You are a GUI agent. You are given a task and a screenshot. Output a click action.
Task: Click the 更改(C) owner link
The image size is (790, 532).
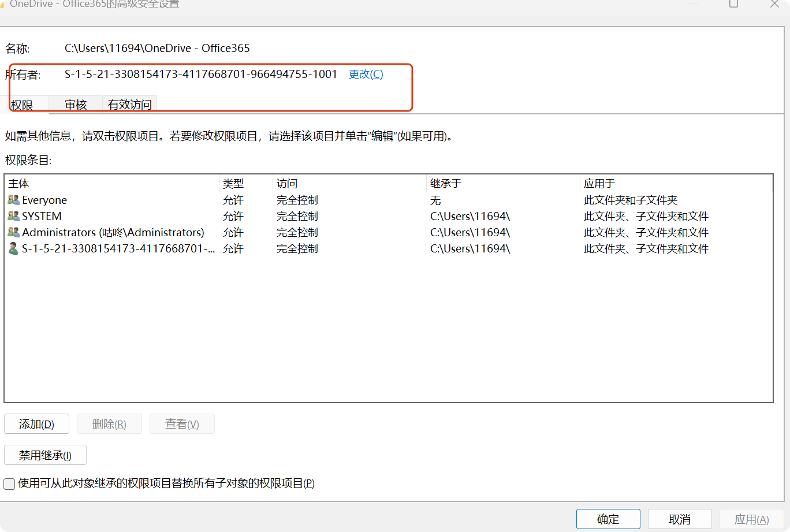point(366,74)
